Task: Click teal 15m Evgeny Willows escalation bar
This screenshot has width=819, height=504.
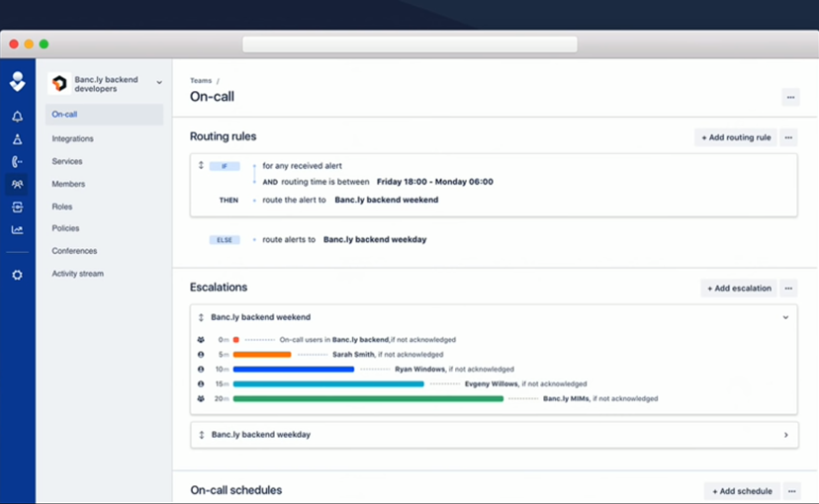Action: coord(328,383)
